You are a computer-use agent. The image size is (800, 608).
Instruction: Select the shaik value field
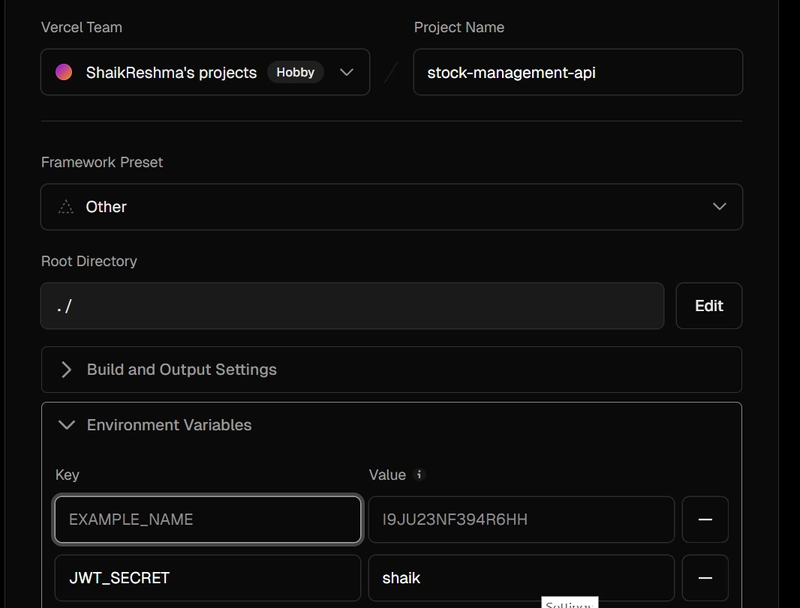point(521,578)
